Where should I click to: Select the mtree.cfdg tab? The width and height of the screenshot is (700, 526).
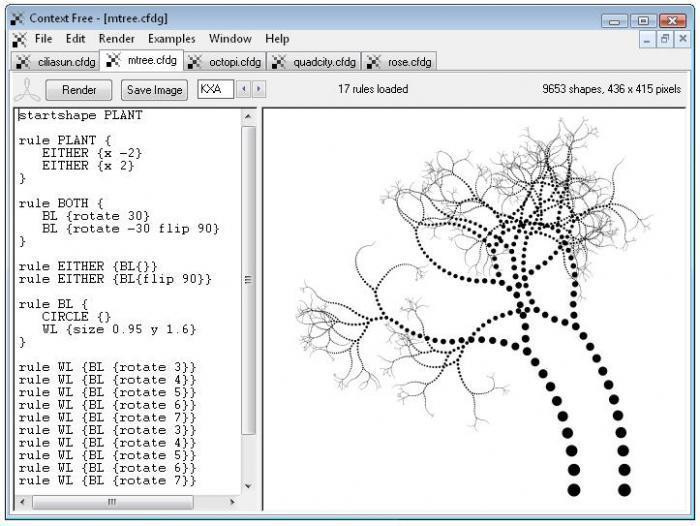[142, 60]
